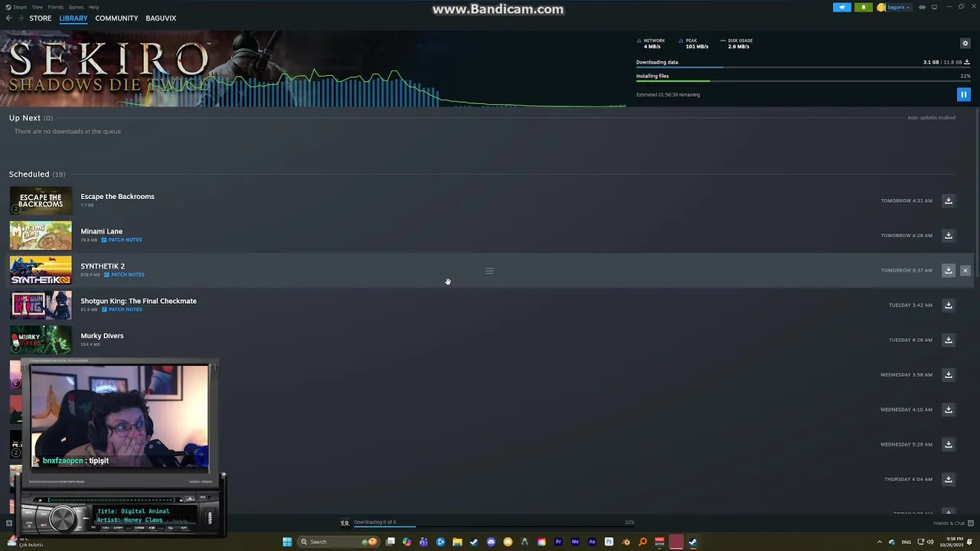Screen dimensions: 980x551
Task: Click the download icon beside 11.8 GB total
Action: point(967,62)
